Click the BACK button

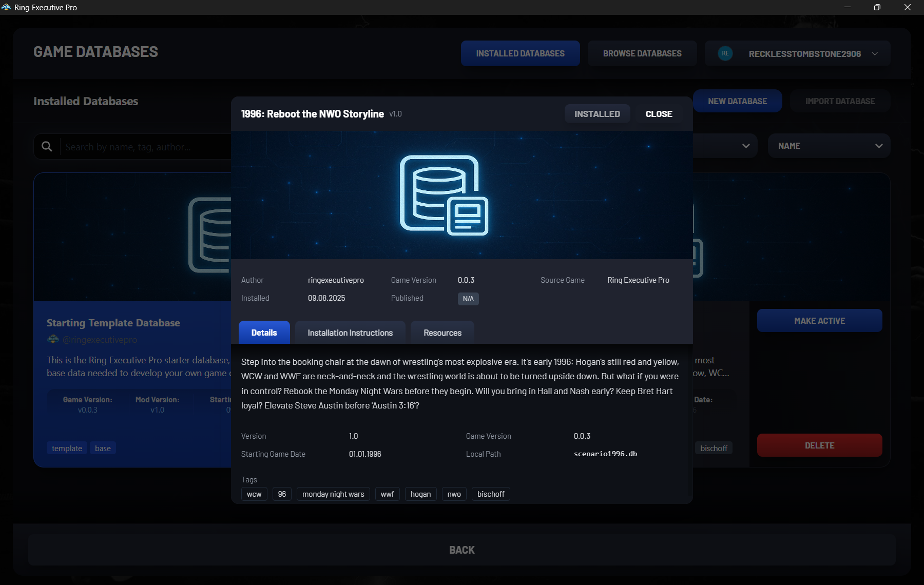[x=462, y=550]
